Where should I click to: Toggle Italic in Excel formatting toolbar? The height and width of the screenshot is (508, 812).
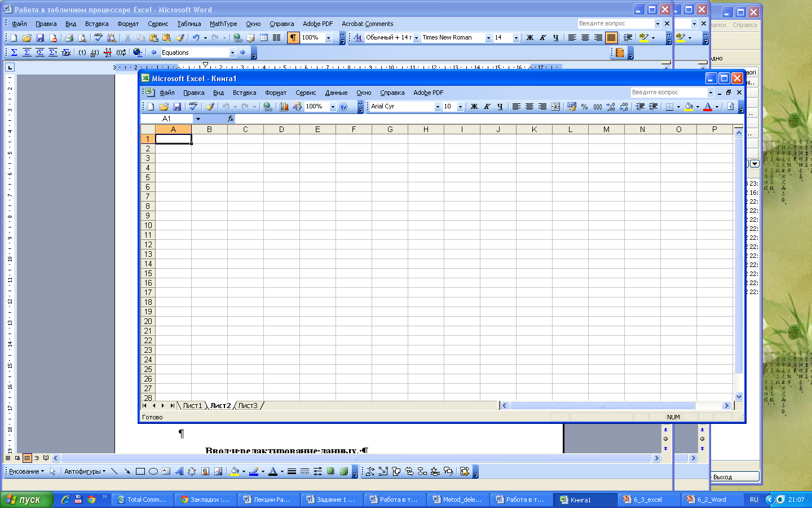(x=487, y=107)
